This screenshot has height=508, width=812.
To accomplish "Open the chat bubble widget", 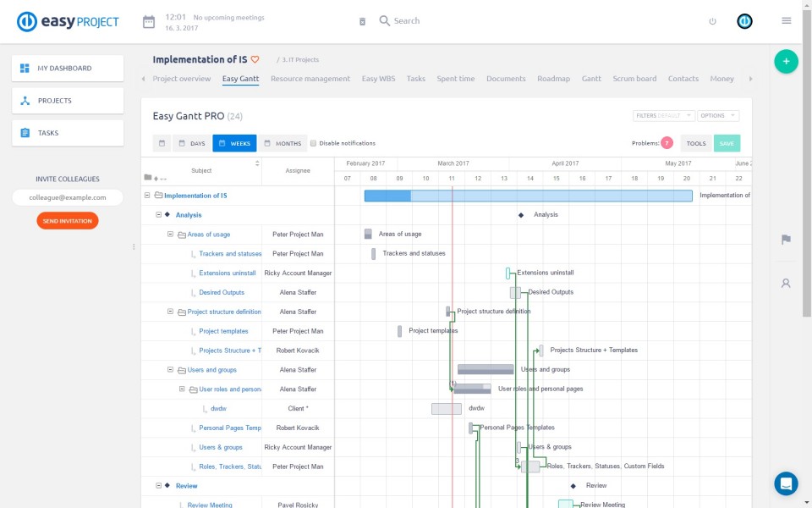I will click(x=786, y=483).
